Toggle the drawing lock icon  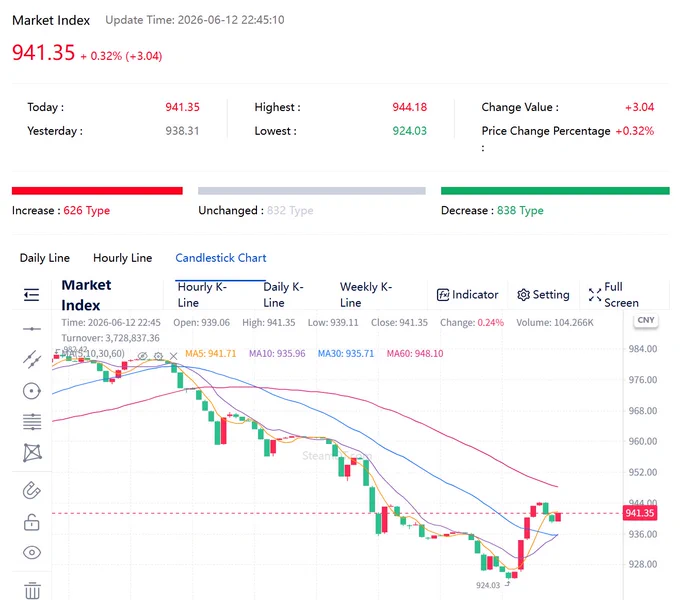coord(32,522)
